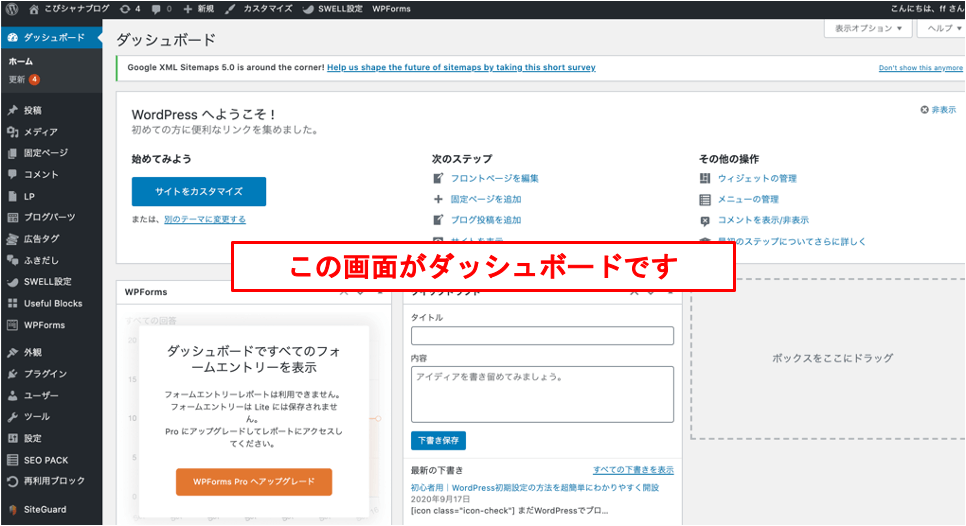966x526 pixels.
Task: Click the タイトル input field
Action: pyautogui.click(x=542, y=336)
